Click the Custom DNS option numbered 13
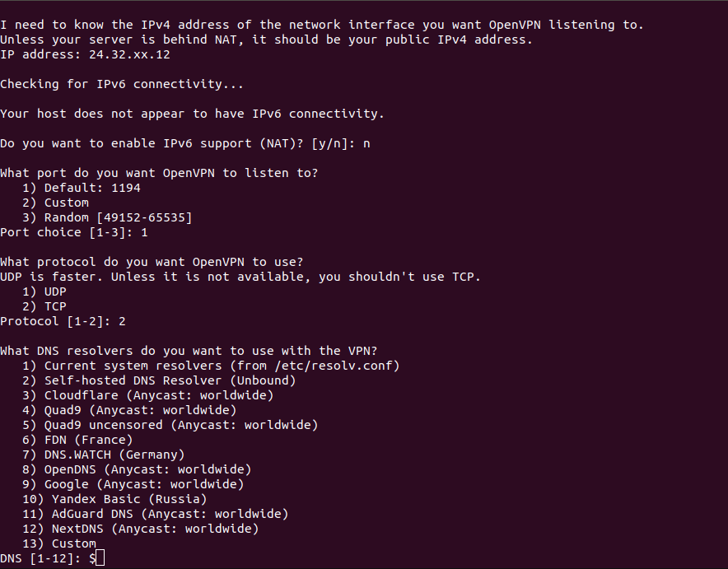The height and width of the screenshot is (569, 728). point(59,543)
